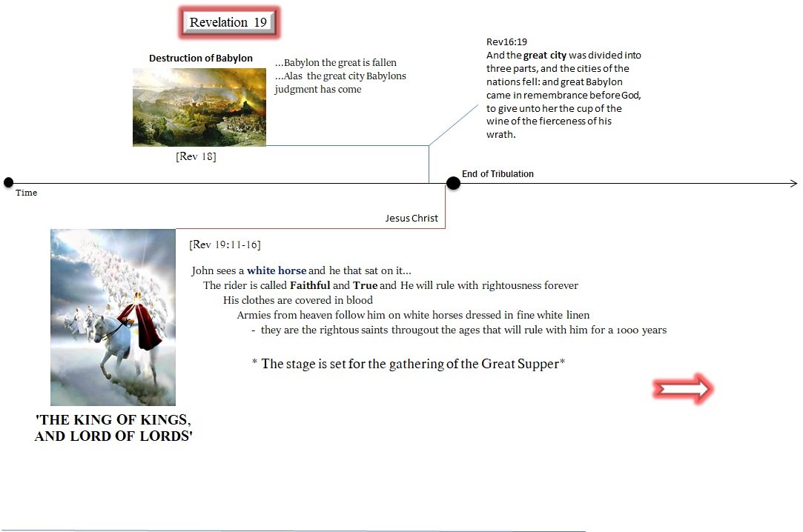Click the red next arrow icon
This screenshot has width=803, height=532.
683,390
